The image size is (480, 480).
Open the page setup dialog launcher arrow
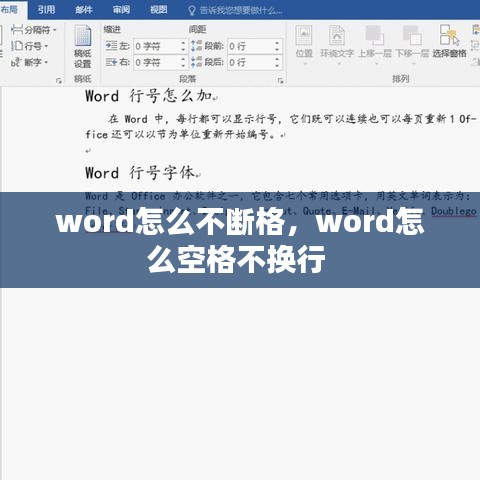59,80
